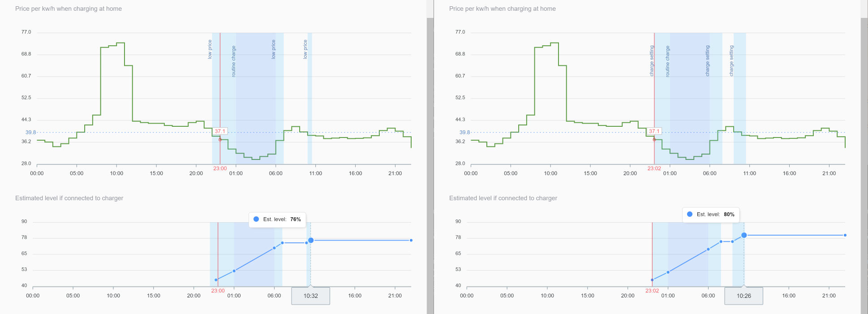
Task: Select the 10:26 time box on the axis
Action: (x=743, y=296)
